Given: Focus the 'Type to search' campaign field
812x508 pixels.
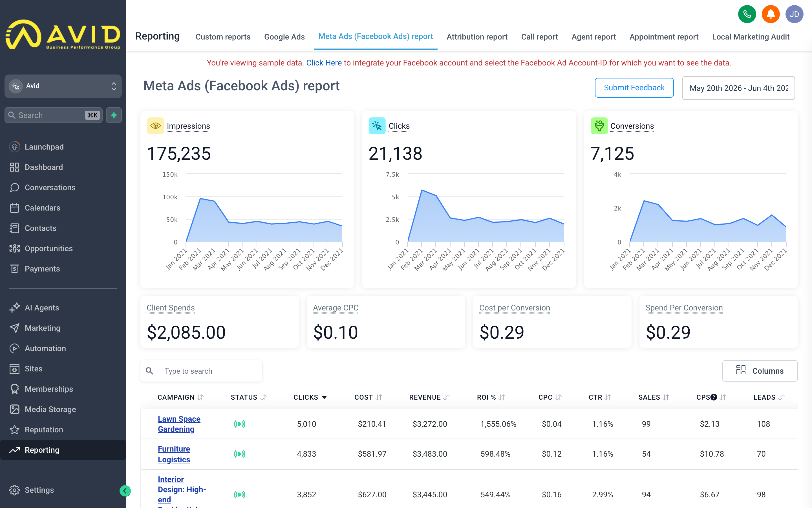Looking at the screenshot, I should click(x=201, y=371).
